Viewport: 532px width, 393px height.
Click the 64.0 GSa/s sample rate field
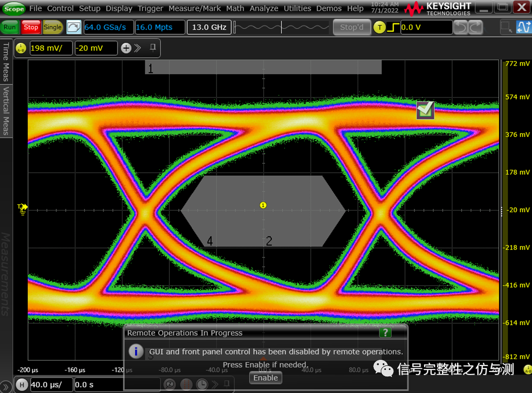click(108, 27)
